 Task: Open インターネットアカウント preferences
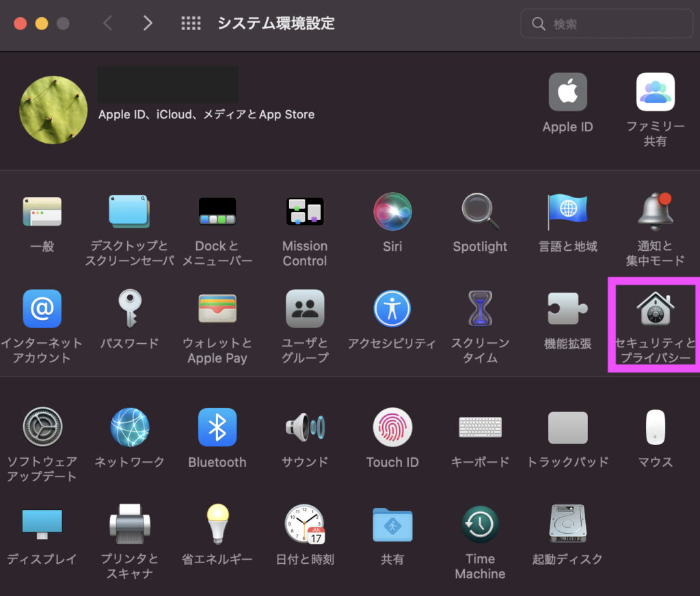pyautogui.click(x=42, y=308)
